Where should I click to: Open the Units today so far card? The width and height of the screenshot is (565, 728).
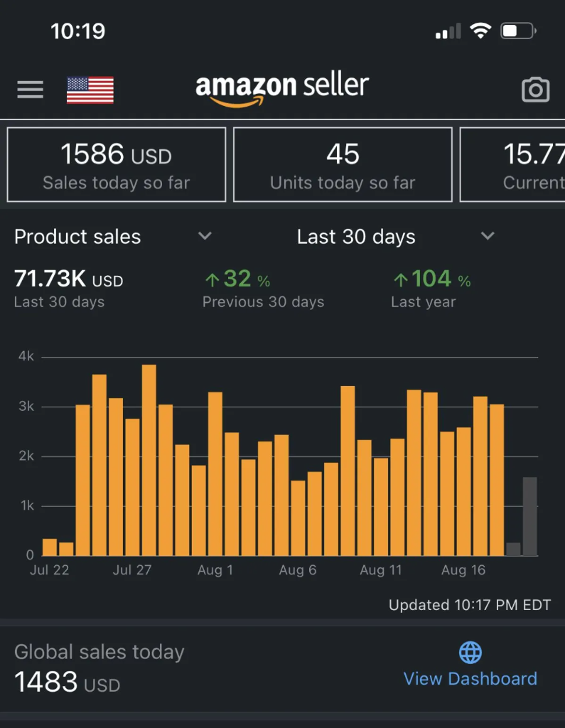(343, 165)
